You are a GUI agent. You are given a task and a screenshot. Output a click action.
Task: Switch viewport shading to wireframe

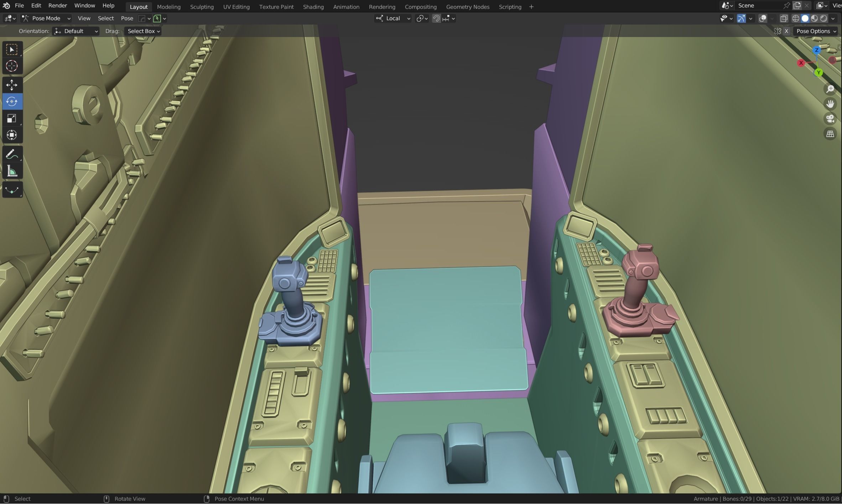796,19
